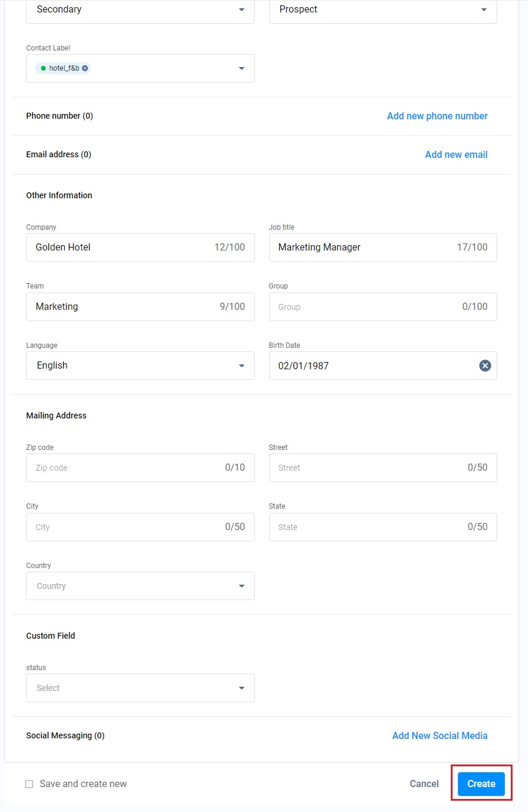Click into the Job title field
Screen dimensions: 528x812
point(362,248)
